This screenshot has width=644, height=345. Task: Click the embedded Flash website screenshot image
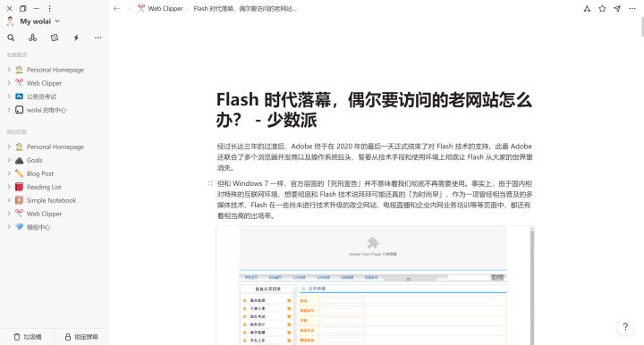tap(375, 285)
